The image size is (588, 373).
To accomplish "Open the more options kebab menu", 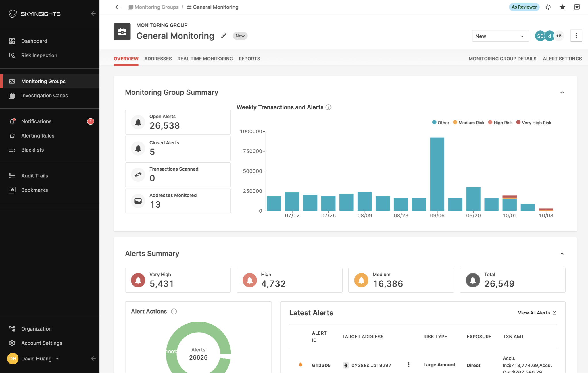I will [x=576, y=36].
